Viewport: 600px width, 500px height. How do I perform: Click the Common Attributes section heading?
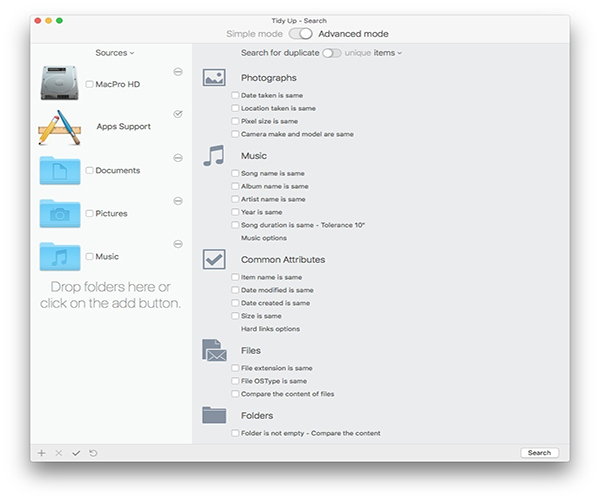coord(283,259)
